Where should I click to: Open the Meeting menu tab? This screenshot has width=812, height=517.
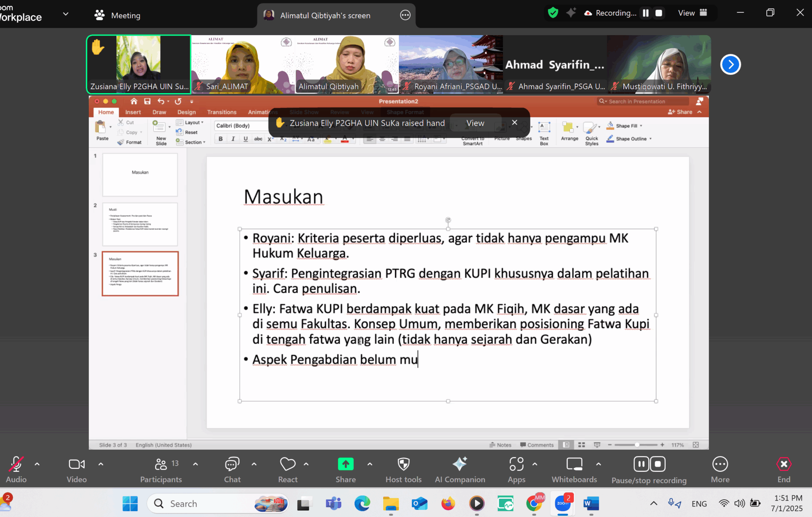pyautogui.click(x=117, y=15)
